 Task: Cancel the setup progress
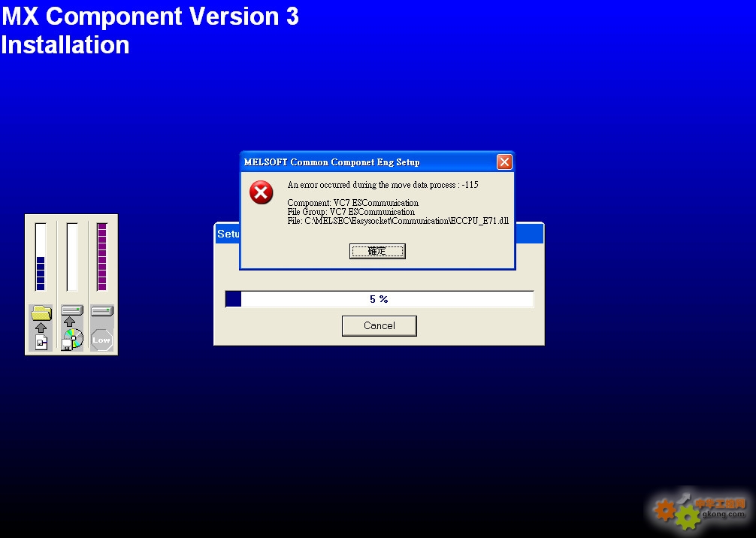tap(379, 326)
